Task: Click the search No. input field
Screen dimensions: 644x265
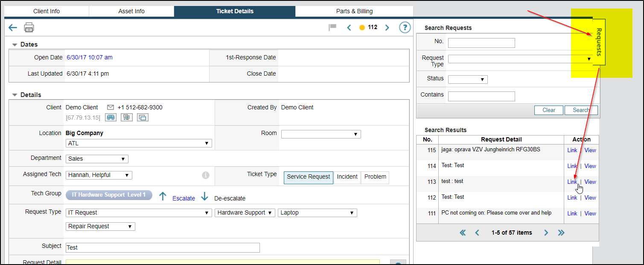Action: pyautogui.click(x=481, y=43)
